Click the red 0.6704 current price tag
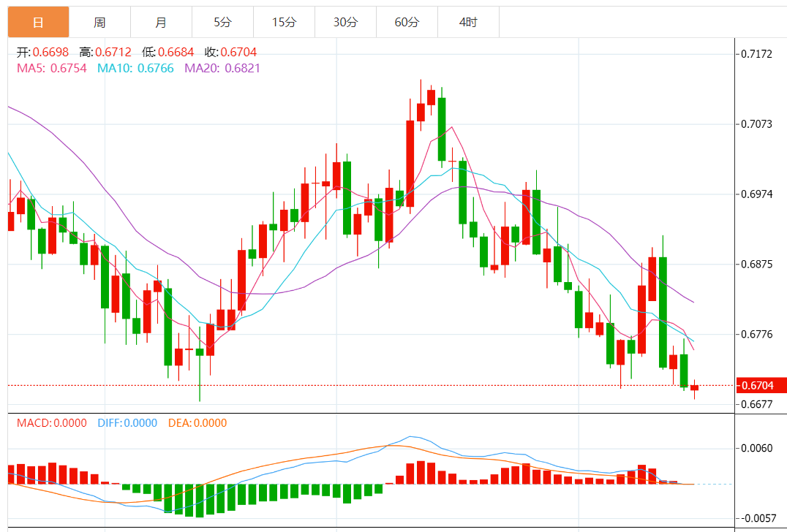Screen dimensions: 787x532 (x=761, y=385)
